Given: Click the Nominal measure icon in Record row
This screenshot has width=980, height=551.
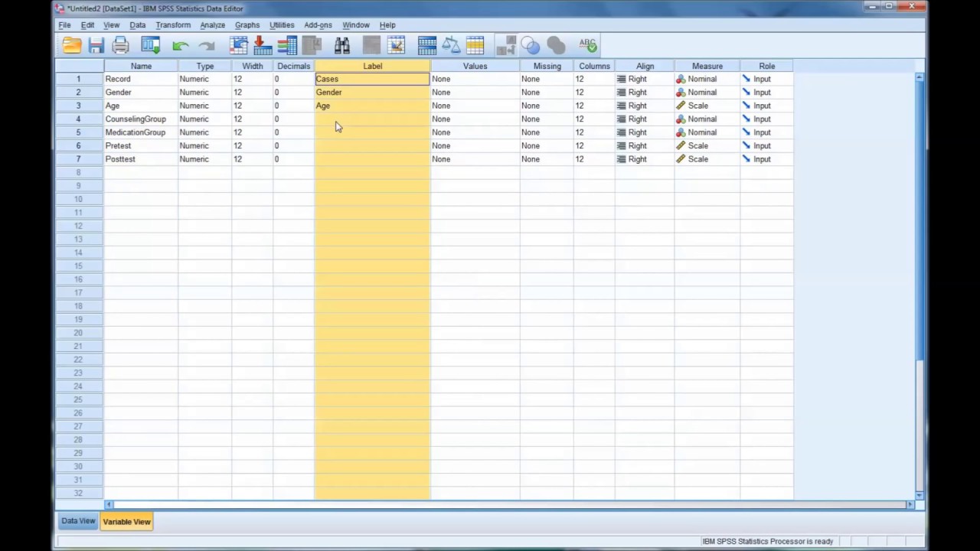Looking at the screenshot, I should [681, 79].
